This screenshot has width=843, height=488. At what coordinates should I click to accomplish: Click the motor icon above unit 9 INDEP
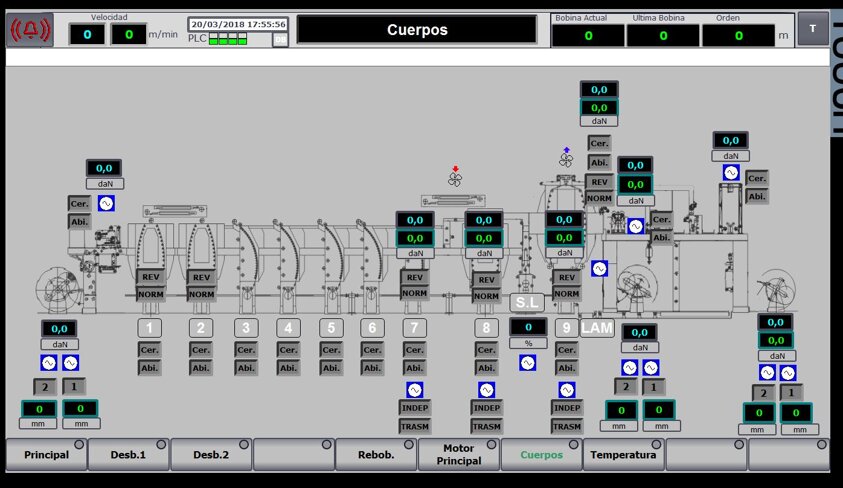tap(566, 390)
